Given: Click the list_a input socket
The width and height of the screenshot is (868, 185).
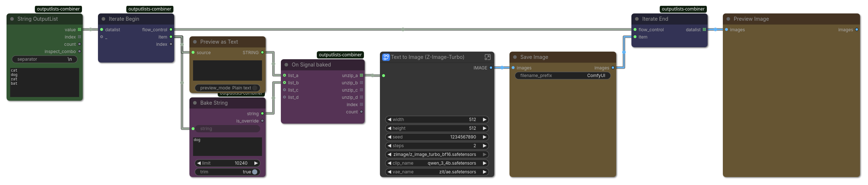Looking at the screenshot, I should tap(284, 75).
